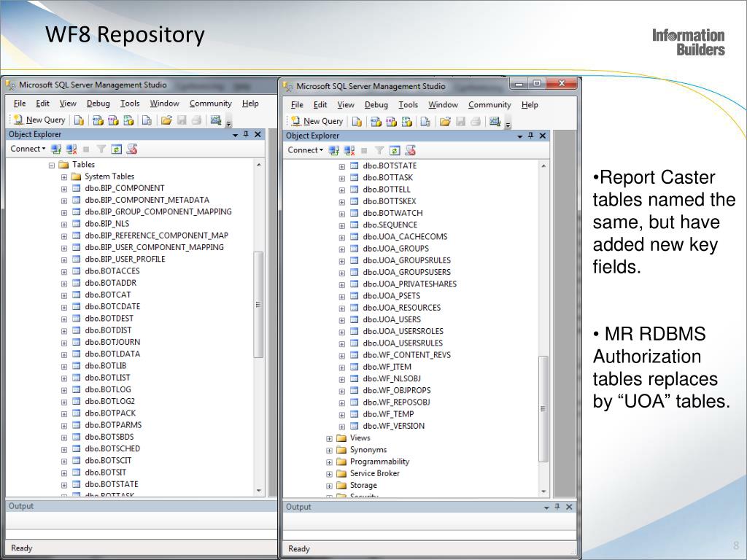Viewport: 747px width, 560px height.
Task: Open Window Position arrow on right Object Explorer
Action: pos(519,136)
